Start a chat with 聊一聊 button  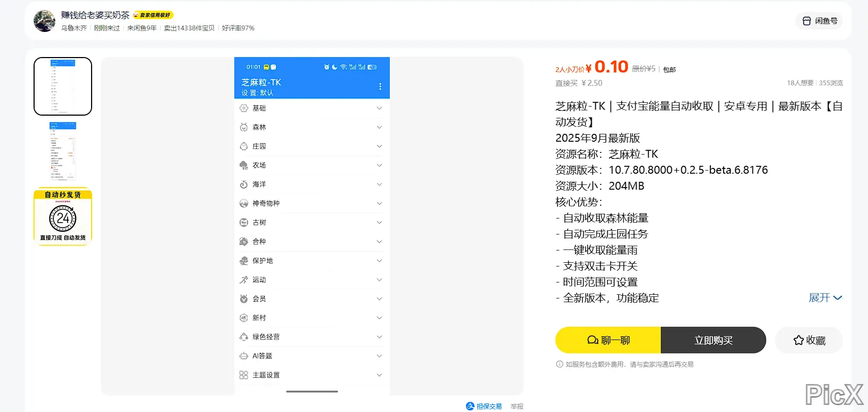tap(608, 340)
